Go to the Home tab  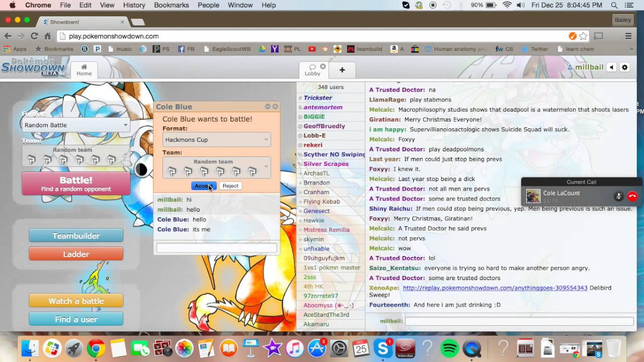point(84,70)
